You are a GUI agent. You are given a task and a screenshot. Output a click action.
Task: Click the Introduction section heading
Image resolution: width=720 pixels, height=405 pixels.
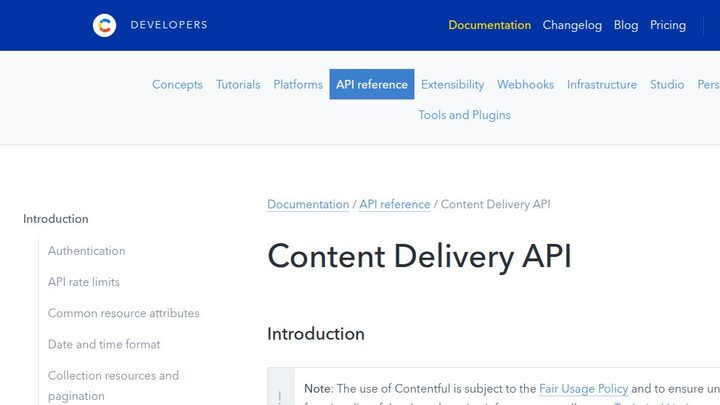click(x=316, y=334)
